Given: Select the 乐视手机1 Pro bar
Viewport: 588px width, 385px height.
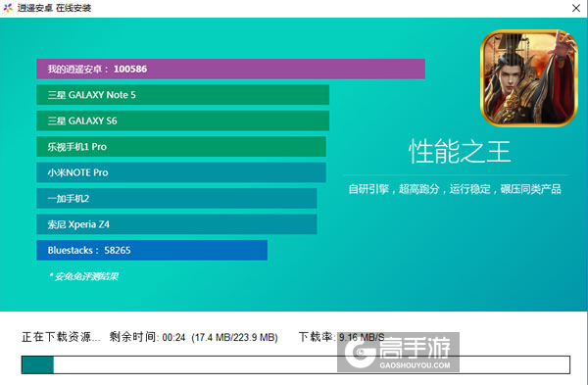Looking at the screenshot, I should (181, 147).
